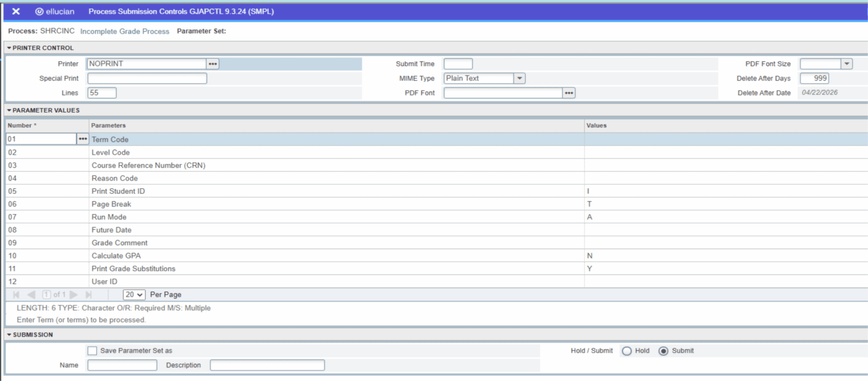868x381 pixels.
Task: Click the parameter Number lookup ellipsis button
Action: [x=82, y=139]
